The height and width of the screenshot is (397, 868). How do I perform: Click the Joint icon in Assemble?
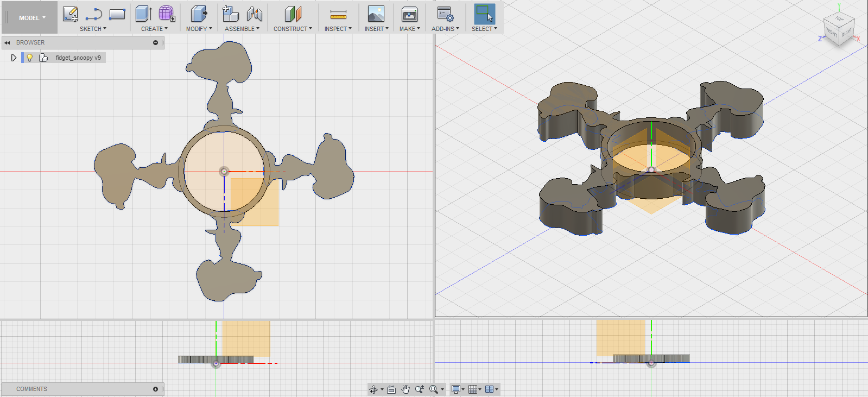point(254,14)
